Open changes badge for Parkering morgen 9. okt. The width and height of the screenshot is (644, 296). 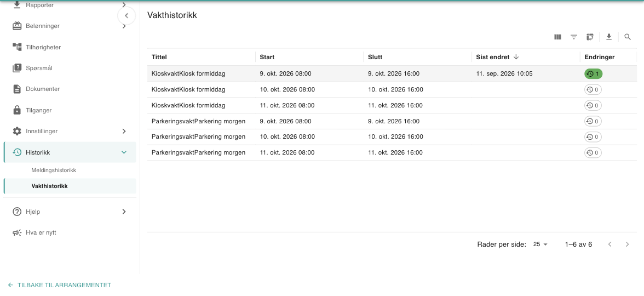(x=593, y=121)
